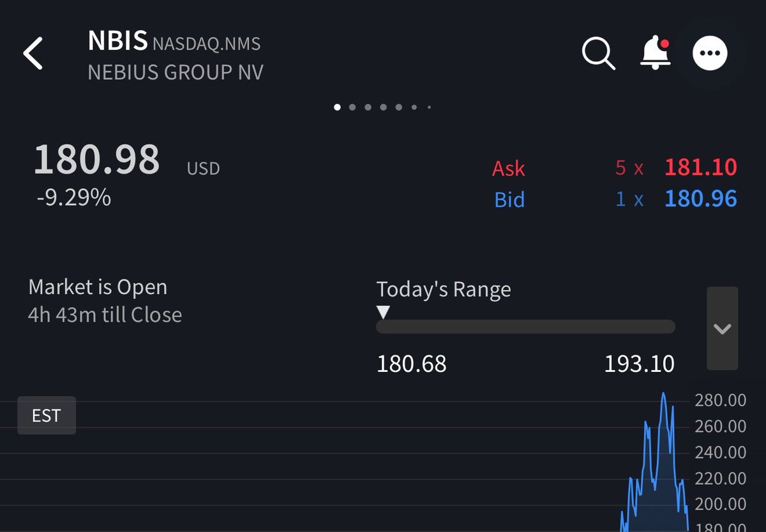Tap the bid size 1 x
This screenshot has width=766, height=532.
pos(629,199)
